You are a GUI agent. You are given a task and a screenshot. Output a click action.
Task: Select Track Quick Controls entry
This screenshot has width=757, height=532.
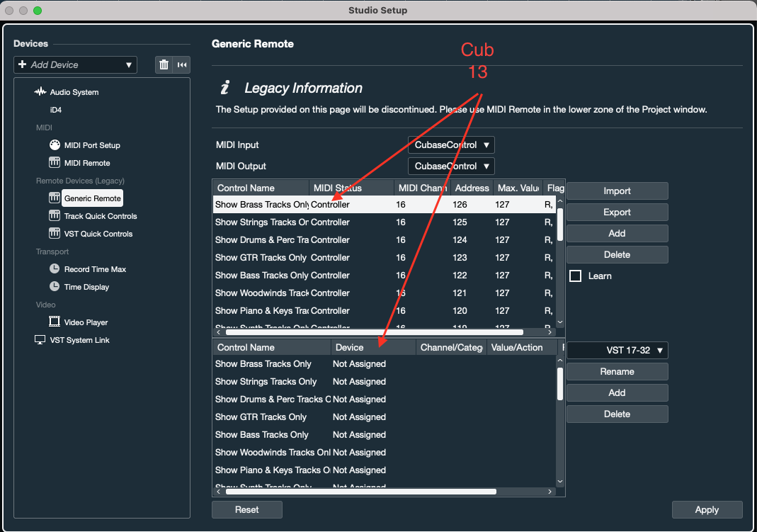tap(101, 216)
